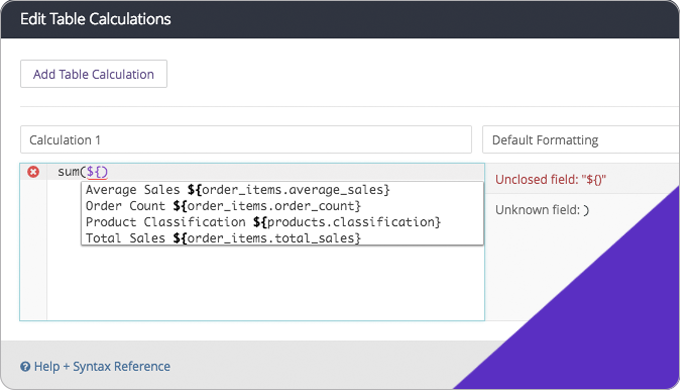The height and width of the screenshot is (390, 680).
Task: Open the Default Formatting dropdown
Action: tap(581, 140)
